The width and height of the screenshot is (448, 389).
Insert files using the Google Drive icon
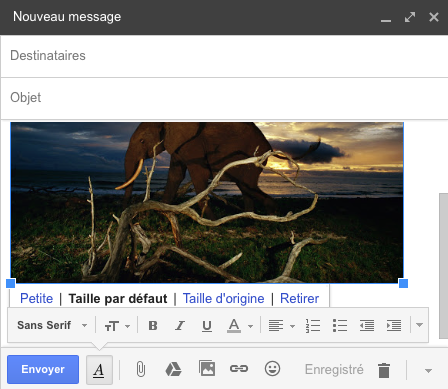tap(173, 369)
